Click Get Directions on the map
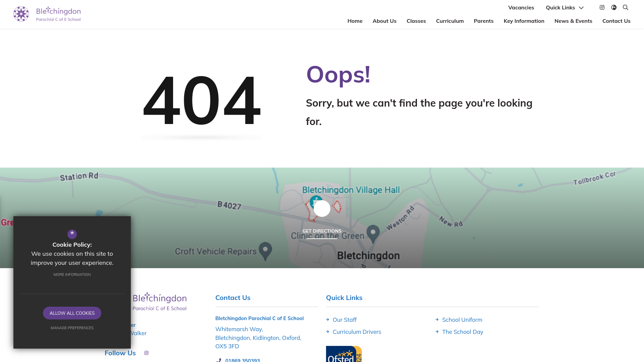This screenshot has width=644, height=362. [x=322, y=231]
